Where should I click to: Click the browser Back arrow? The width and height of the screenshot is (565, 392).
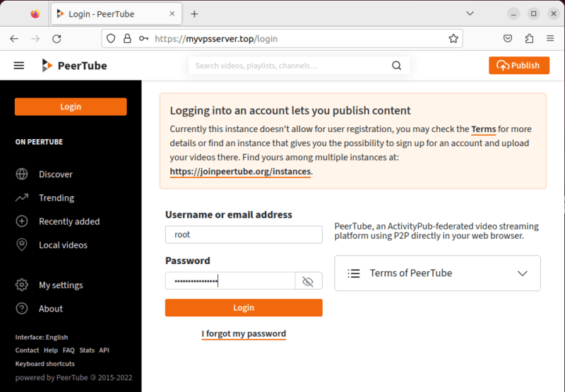pos(14,39)
